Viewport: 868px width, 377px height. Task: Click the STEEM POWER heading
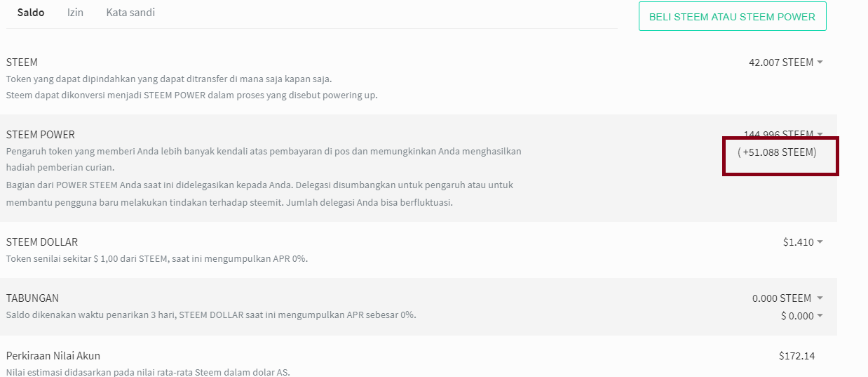pos(40,134)
